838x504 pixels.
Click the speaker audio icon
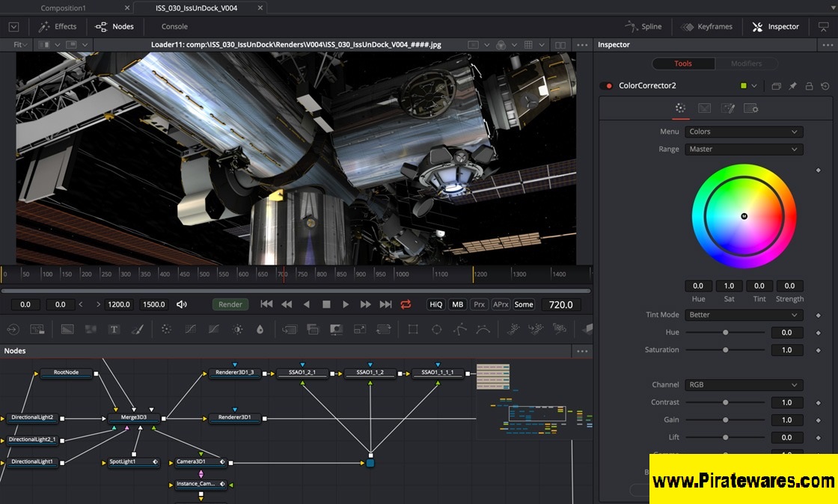(181, 304)
